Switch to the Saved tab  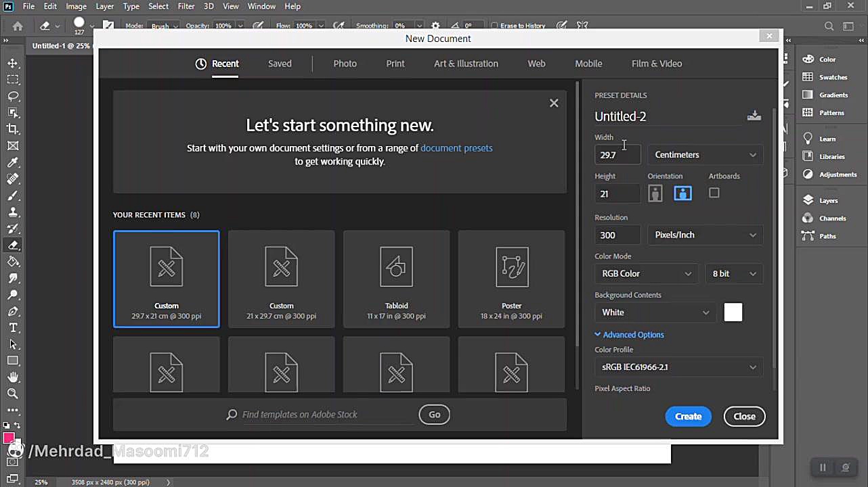[280, 64]
